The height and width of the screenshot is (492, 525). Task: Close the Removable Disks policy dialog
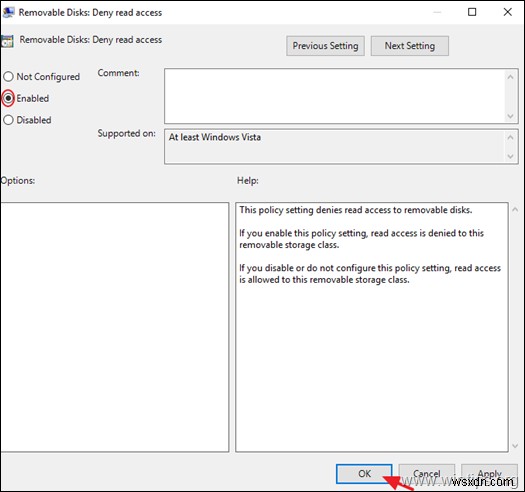pos(508,12)
